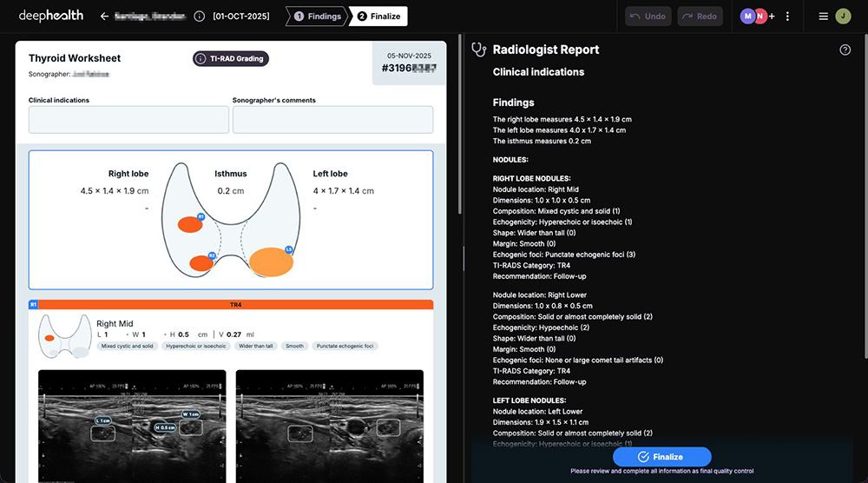Click the R1 badge on nodule header

[x=33, y=305]
